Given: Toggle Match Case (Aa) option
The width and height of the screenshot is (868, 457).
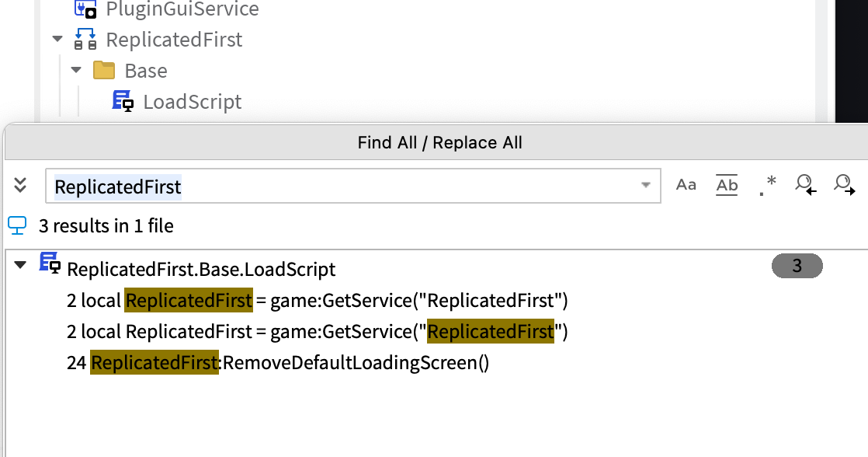Looking at the screenshot, I should click(686, 185).
